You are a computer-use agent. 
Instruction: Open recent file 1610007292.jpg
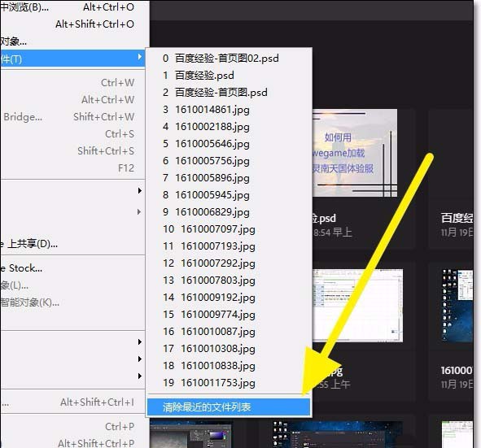click(x=229, y=263)
